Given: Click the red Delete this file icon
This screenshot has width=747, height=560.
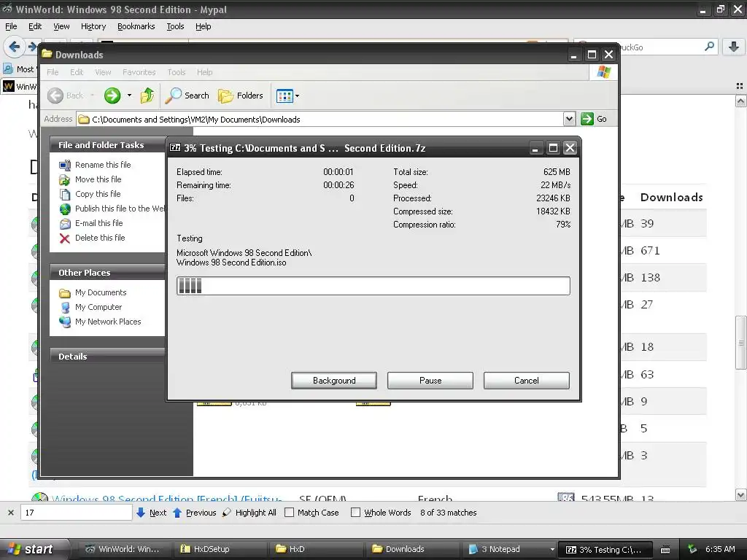Looking at the screenshot, I should coord(64,238).
